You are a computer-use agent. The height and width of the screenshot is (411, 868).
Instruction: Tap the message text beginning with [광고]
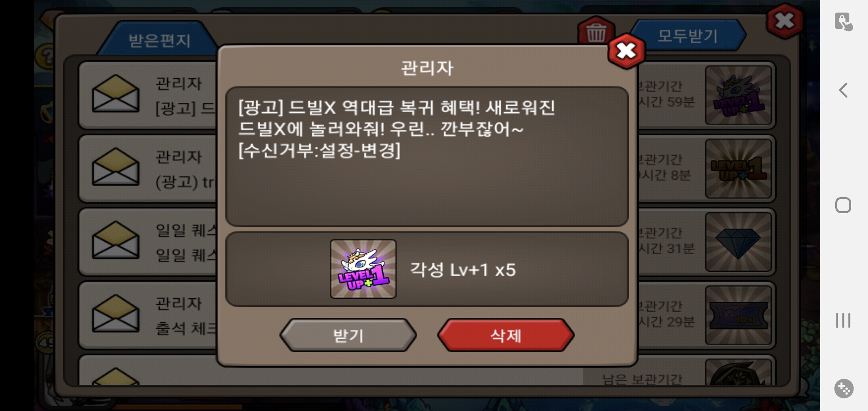click(x=396, y=129)
